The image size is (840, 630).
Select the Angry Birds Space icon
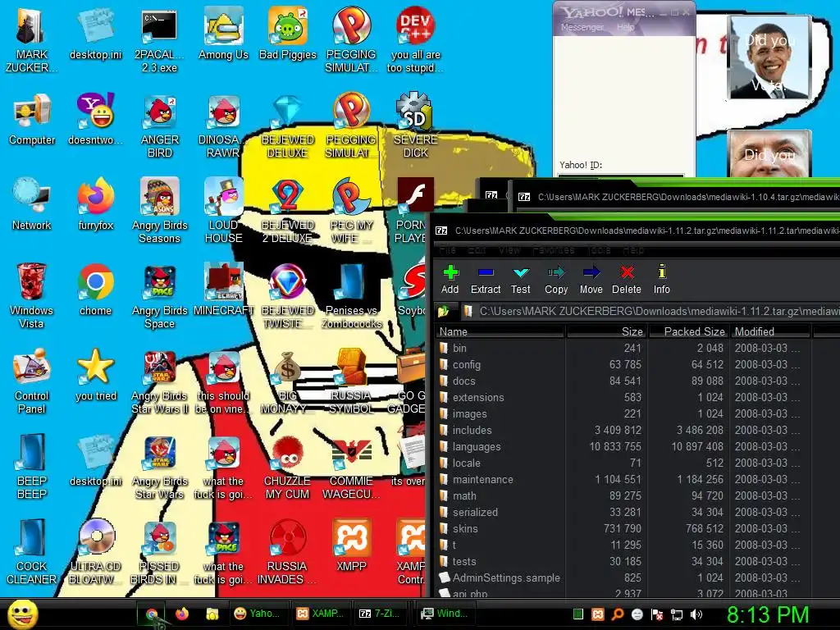pos(160,295)
